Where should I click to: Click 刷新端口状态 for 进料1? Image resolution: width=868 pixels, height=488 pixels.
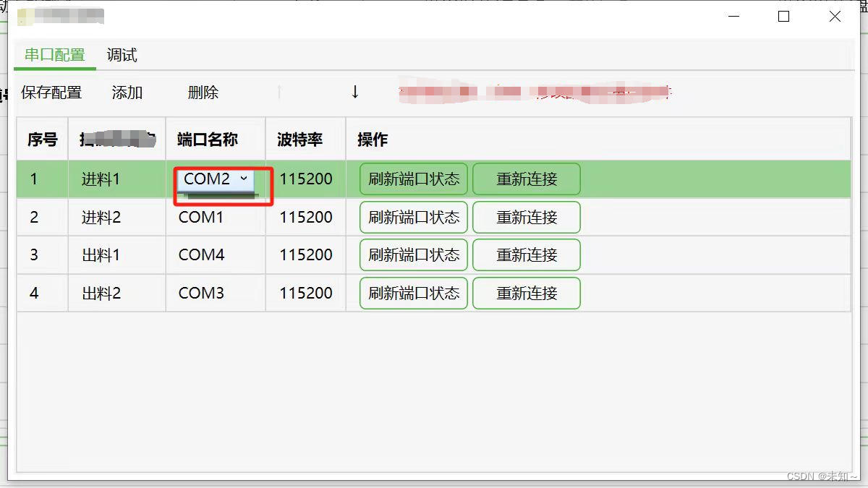click(412, 179)
